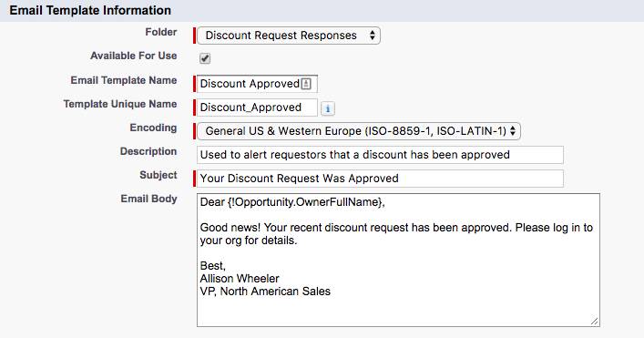Click the 'Allison Wheeler' line in body

click(x=240, y=279)
